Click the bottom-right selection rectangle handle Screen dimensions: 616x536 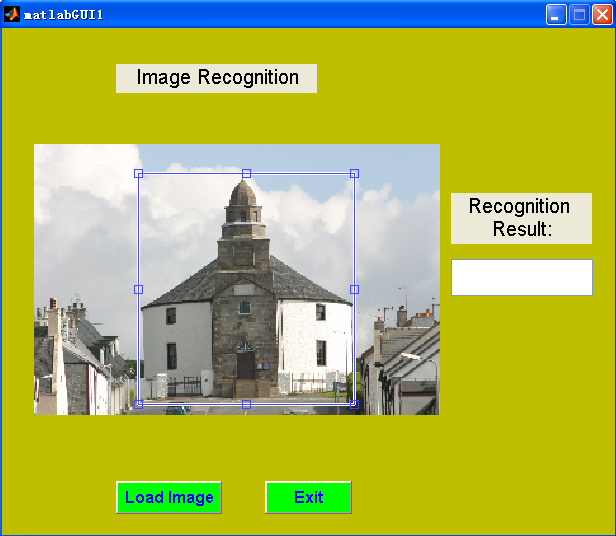354,404
